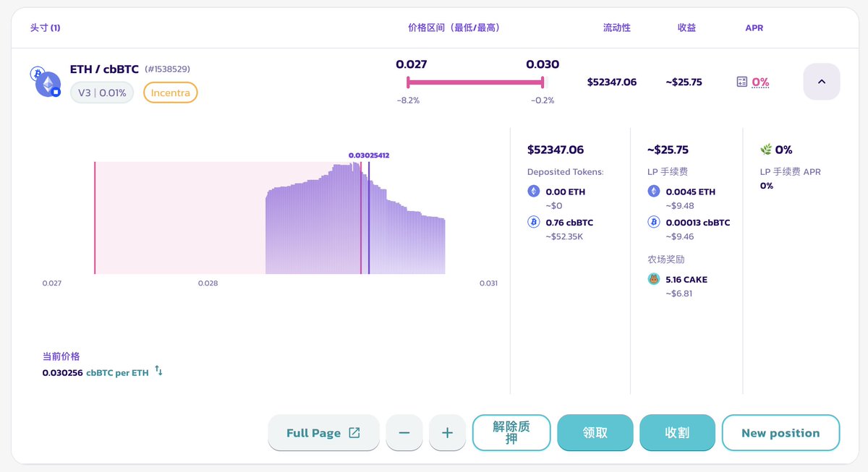The image size is (868, 472).
Task: Click the 5.16 CAKE reward amount
Action: pyautogui.click(x=686, y=279)
